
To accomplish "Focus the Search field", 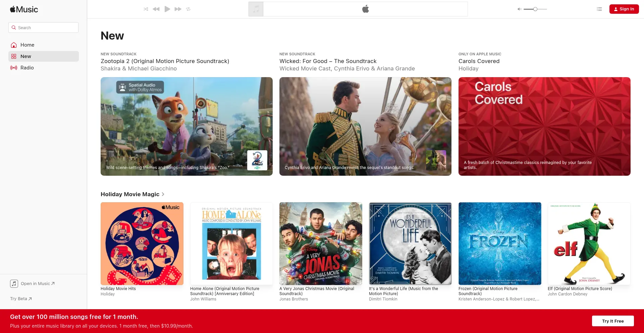I will pyautogui.click(x=44, y=27).
